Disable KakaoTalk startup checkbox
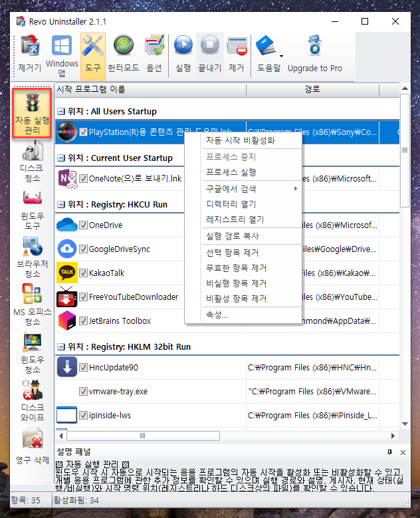This screenshot has height=518, width=420. tap(83, 273)
